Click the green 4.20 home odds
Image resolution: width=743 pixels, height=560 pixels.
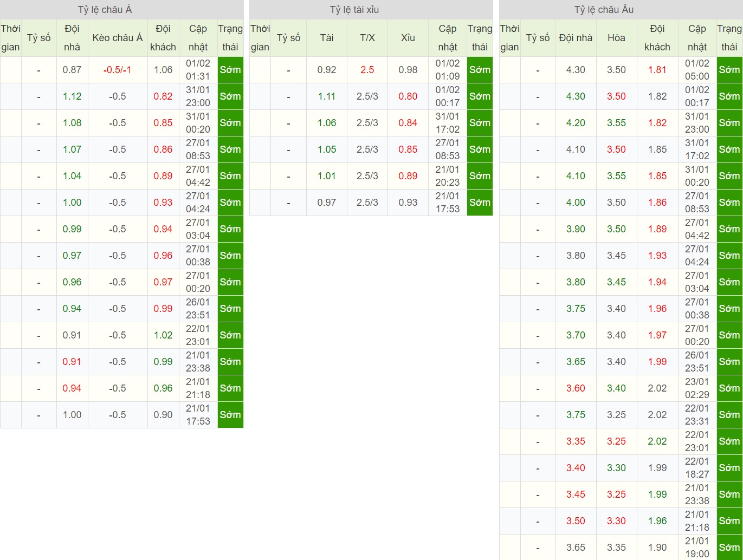(576, 123)
